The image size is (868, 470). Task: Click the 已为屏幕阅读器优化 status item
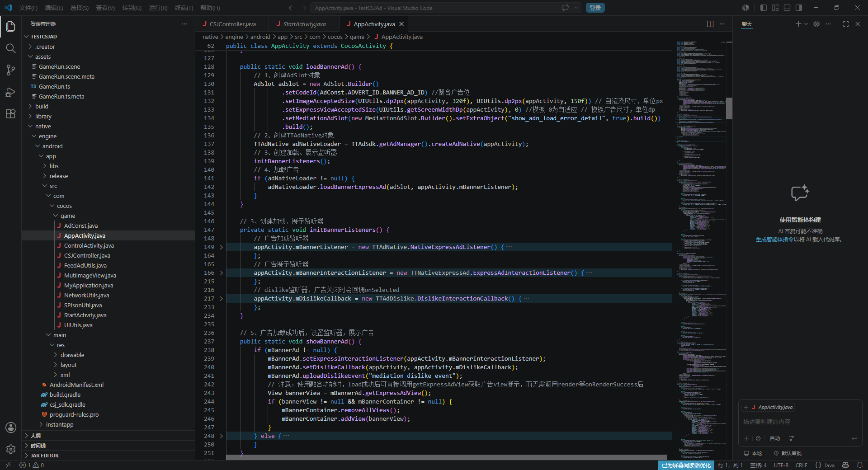click(686, 465)
